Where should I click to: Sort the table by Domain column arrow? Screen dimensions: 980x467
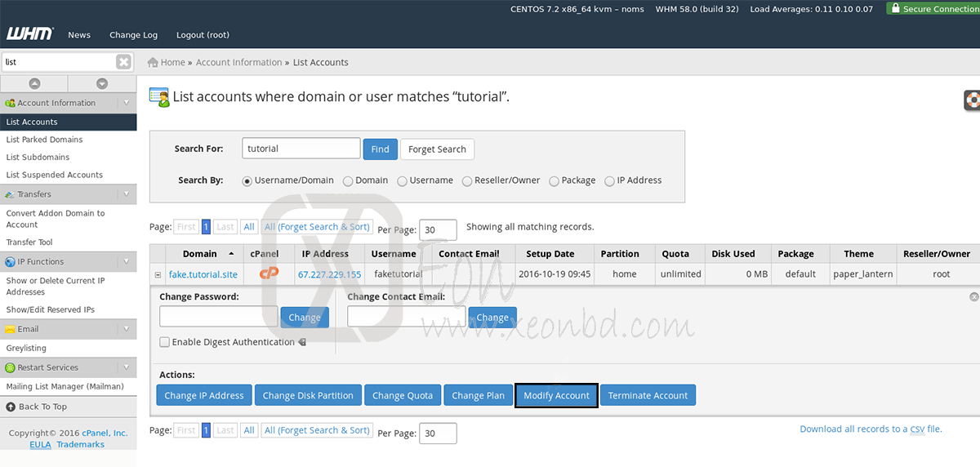coord(232,254)
